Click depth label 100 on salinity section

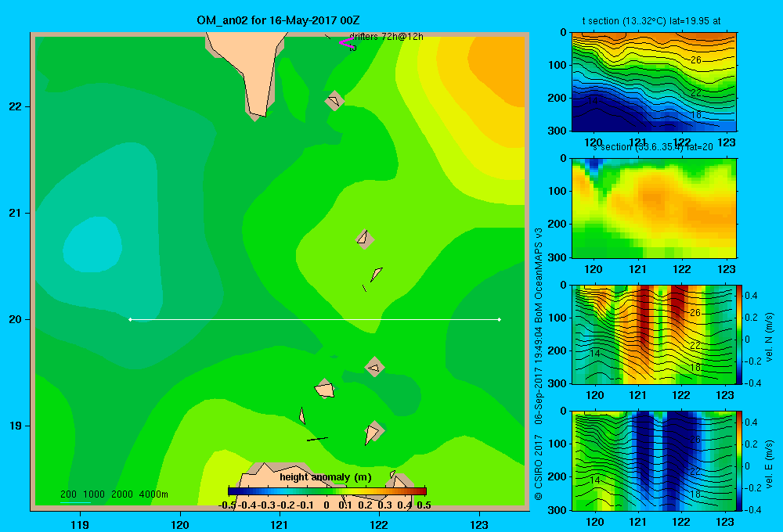point(557,191)
